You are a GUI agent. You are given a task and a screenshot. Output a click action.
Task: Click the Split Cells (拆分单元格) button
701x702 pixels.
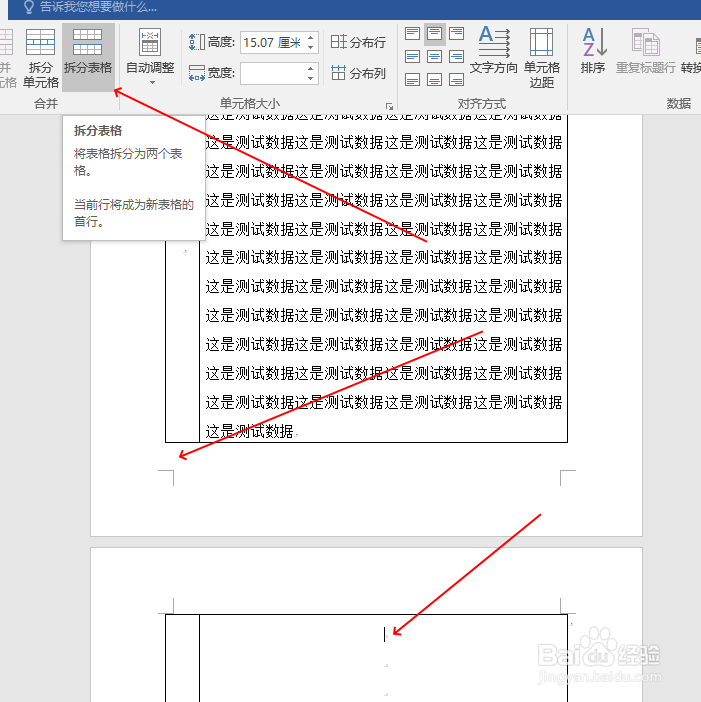pyautogui.click(x=40, y=57)
